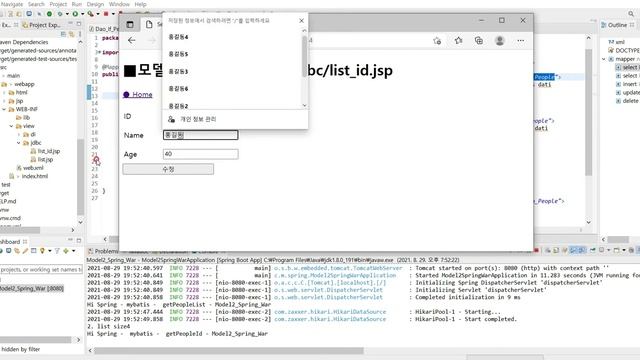Click the External Tools icon in toolbar

91,14
